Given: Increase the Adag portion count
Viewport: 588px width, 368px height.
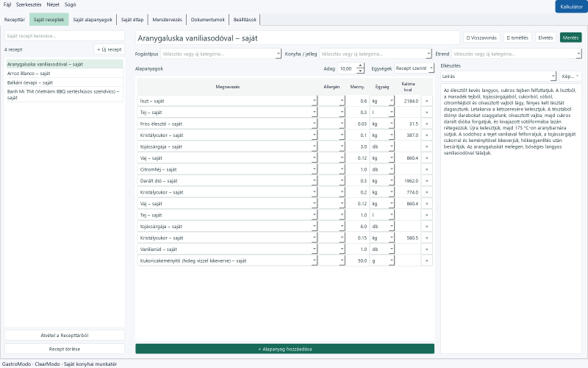Looking at the screenshot, I should tap(360, 66).
